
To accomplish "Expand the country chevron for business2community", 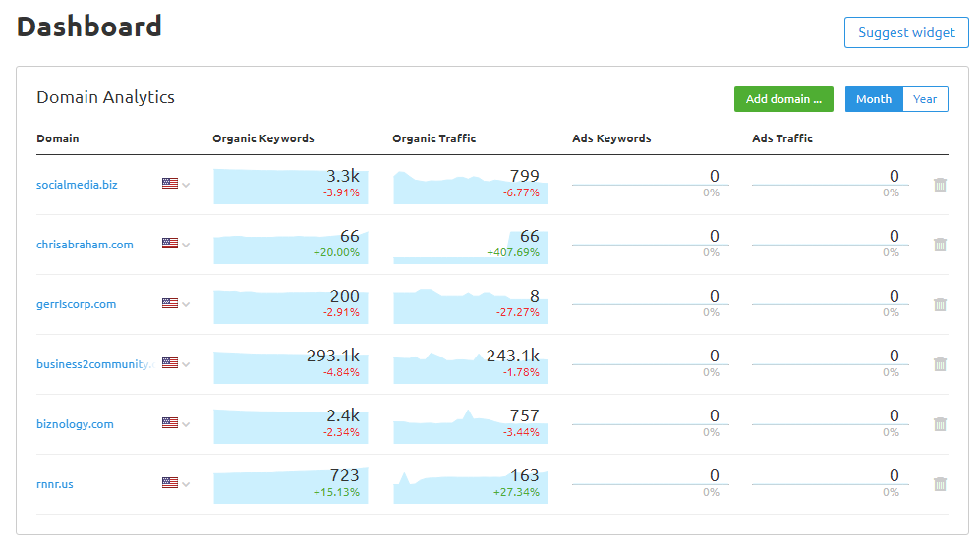I will 186,364.
